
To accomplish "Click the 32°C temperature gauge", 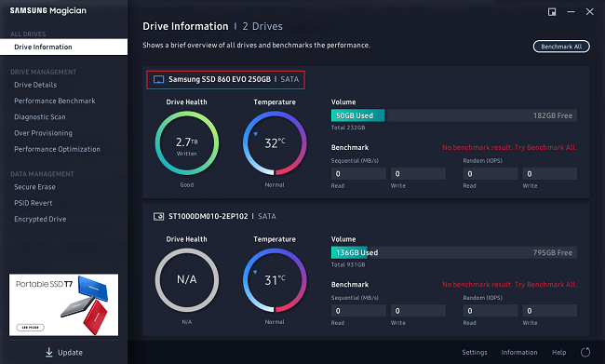I will click(x=275, y=143).
